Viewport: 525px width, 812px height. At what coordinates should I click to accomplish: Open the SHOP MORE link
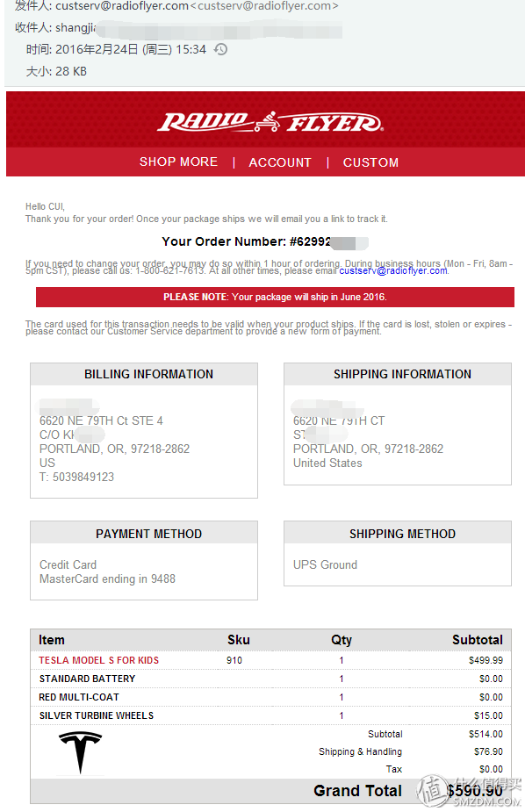pyautogui.click(x=178, y=162)
